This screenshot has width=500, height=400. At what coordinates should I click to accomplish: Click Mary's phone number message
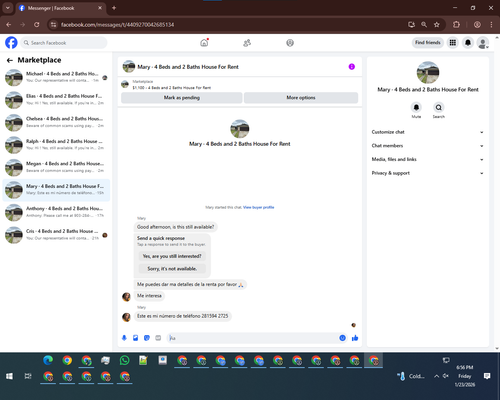pyautogui.click(x=183, y=316)
